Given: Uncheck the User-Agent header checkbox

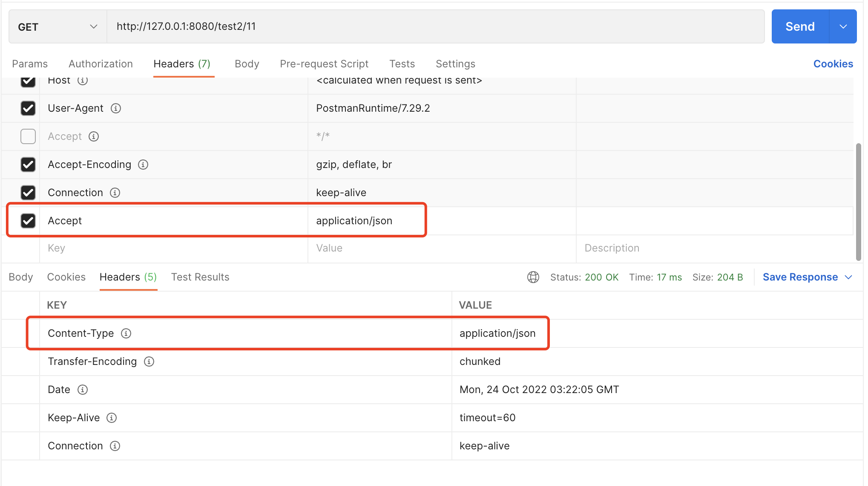Looking at the screenshot, I should [28, 108].
